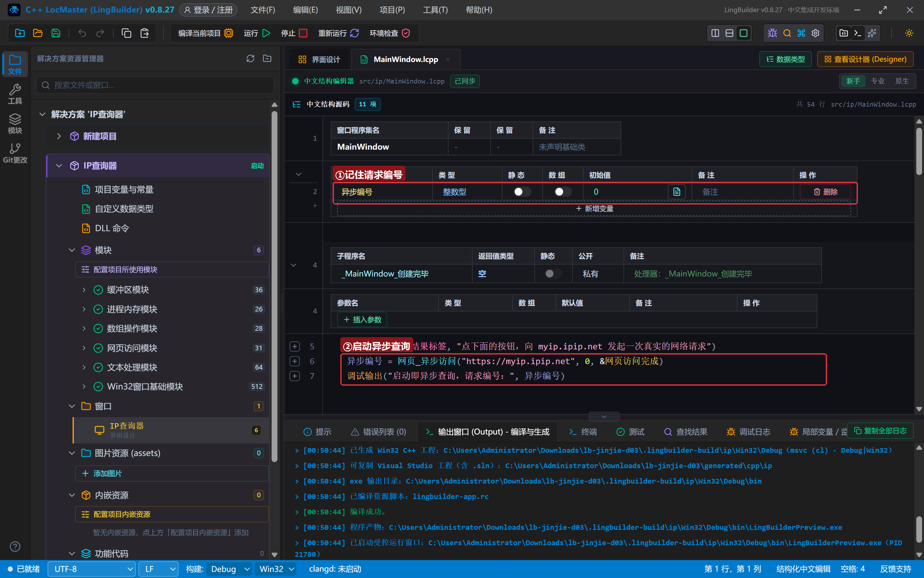Image resolution: width=924 pixels, height=578 pixels.
Task: Click the refresh icon in solution explorer
Action: point(250,58)
